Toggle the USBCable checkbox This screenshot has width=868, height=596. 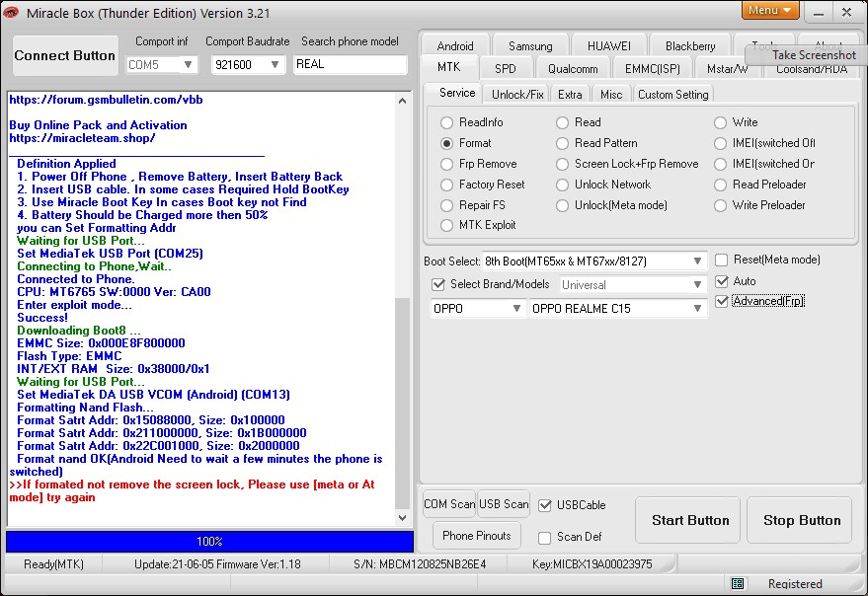(x=545, y=505)
